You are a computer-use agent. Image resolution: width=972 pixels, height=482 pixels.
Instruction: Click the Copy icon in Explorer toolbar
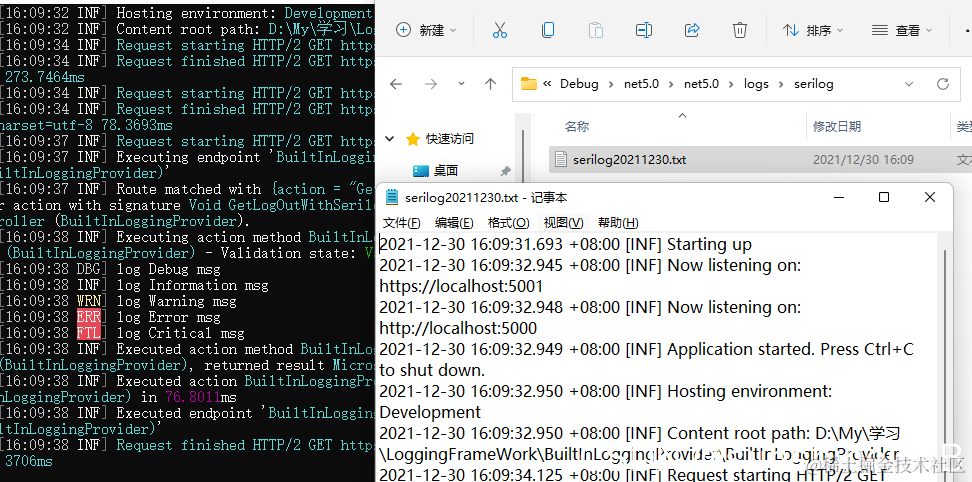(x=547, y=30)
